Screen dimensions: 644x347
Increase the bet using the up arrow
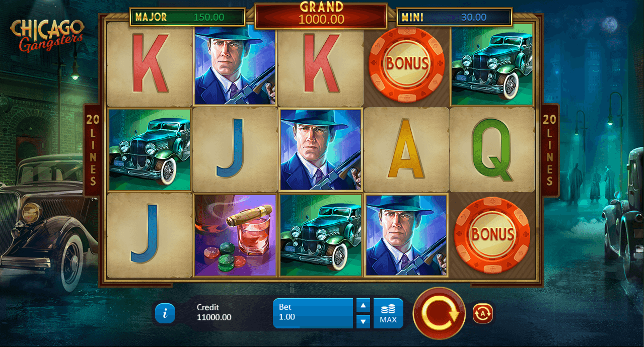coord(363,305)
